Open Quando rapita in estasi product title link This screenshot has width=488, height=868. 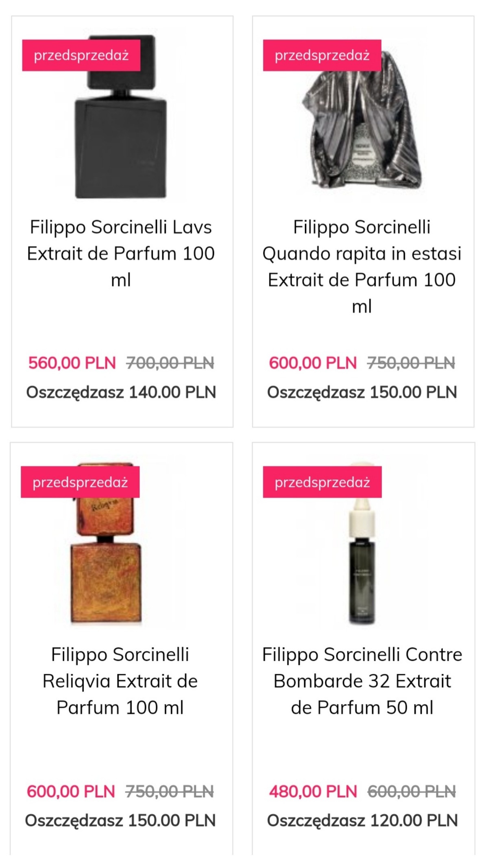point(362,266)
